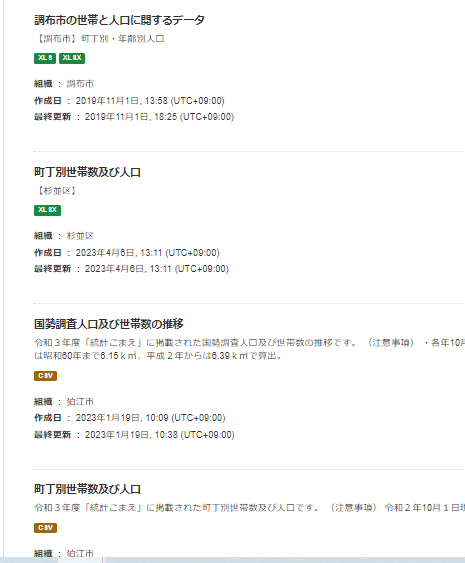Click CSV badge under 統計こまえ 町丁別世帯数 dataset
The width and height of the screenshot is (465, 563).
pyautogui.click(x=46, y=528)
